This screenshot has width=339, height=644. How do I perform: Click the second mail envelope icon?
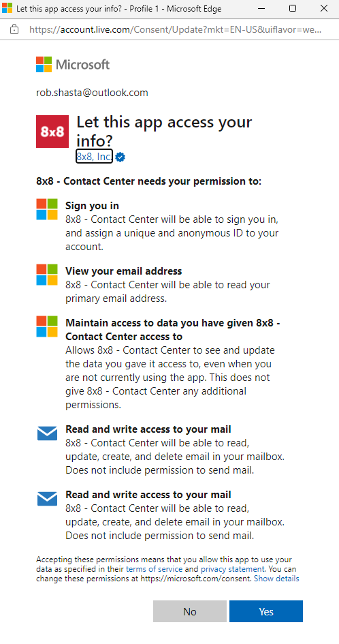click(47, 499)
